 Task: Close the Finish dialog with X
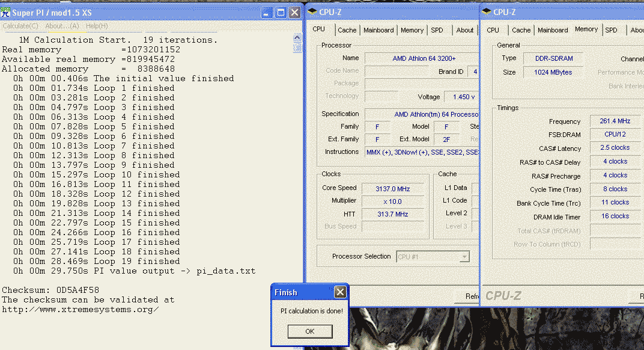click(x=340, y=292)
